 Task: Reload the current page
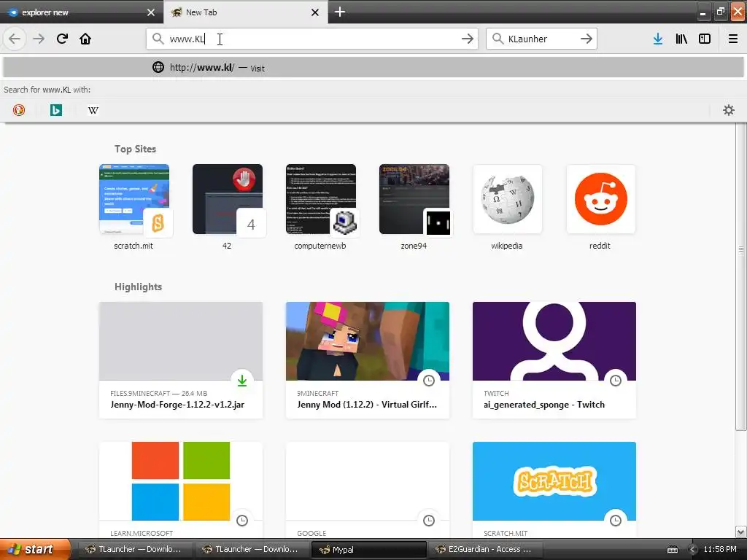pyautogui.click(x=62, y=39)
